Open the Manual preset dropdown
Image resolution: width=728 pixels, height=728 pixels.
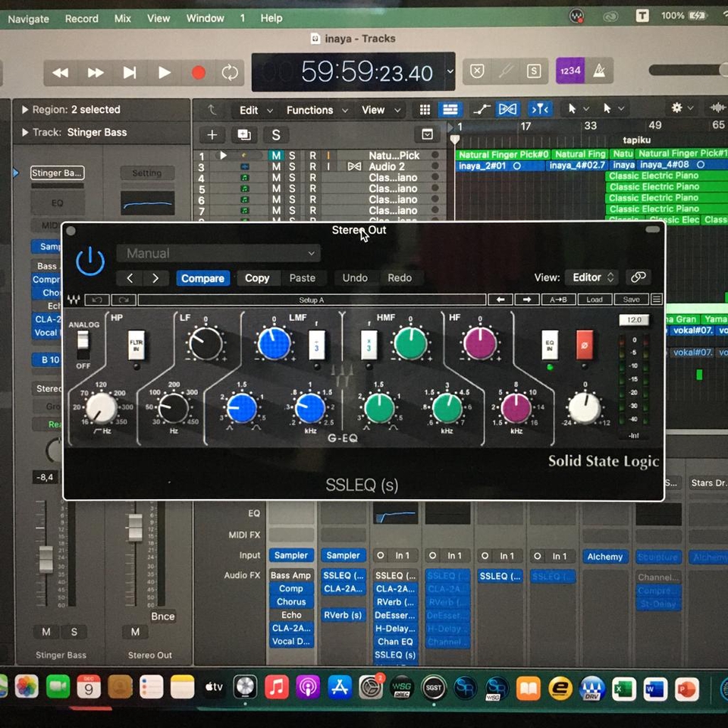(x=218, y=253)
